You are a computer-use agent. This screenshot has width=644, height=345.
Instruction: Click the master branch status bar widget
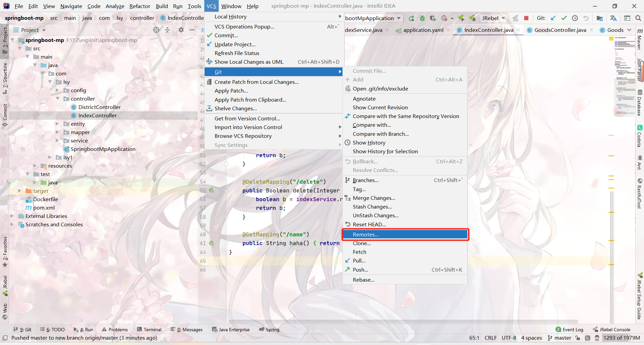tap(559, 338)
